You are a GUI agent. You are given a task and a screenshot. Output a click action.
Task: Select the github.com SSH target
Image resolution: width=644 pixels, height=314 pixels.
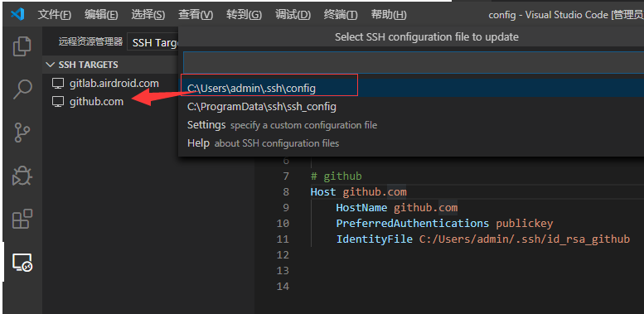96,101
